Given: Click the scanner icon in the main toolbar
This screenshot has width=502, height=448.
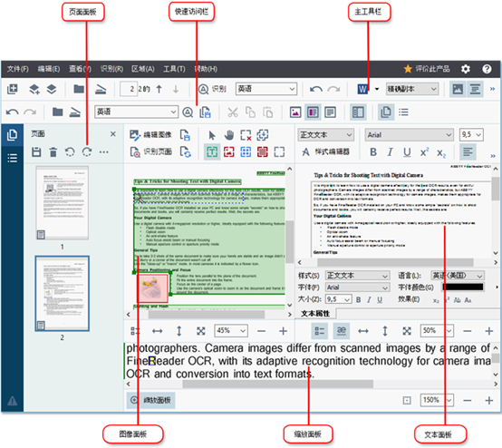Looking at the screenshot, I should pyautogui.click(x=101, y=89).
